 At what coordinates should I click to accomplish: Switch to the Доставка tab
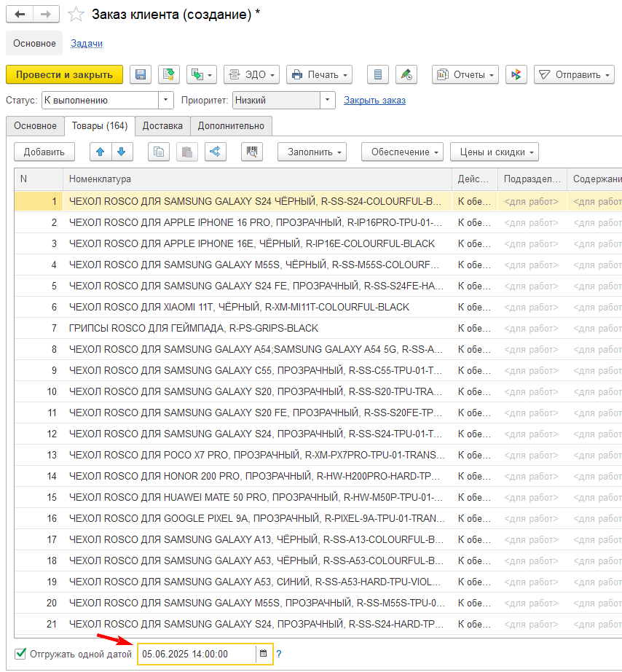point(162,125)
